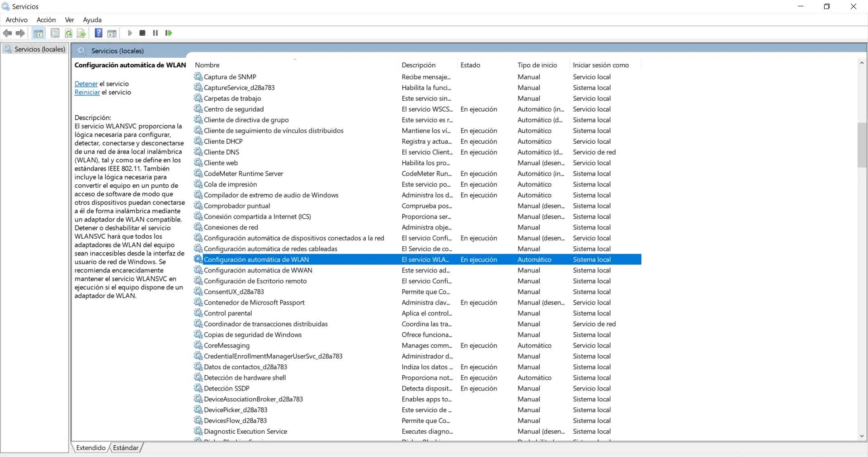Screen dimensions: 868x457
Task: Open the Acción menu
Action: (46, 20)
